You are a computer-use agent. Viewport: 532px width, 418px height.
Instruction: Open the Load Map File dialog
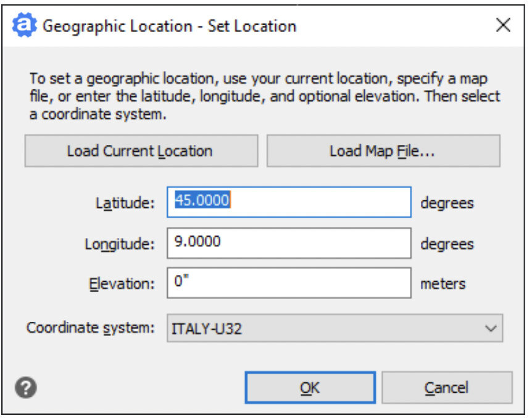click(383, 151)
